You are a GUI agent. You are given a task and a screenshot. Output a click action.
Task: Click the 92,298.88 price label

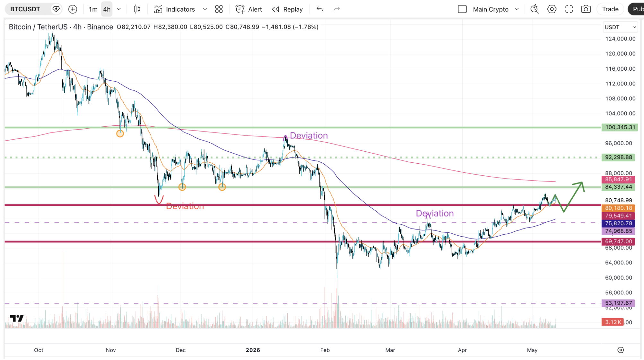tap(618, 157)
